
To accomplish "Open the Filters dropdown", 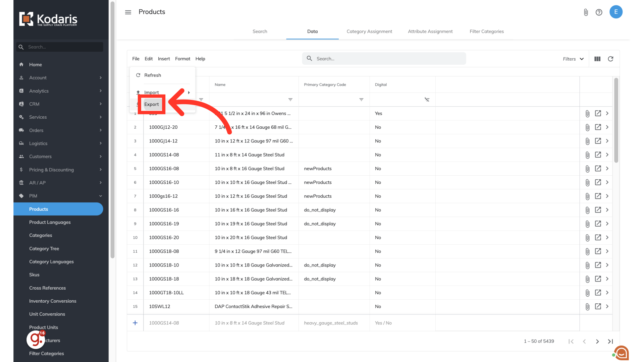I will (573, 59).
